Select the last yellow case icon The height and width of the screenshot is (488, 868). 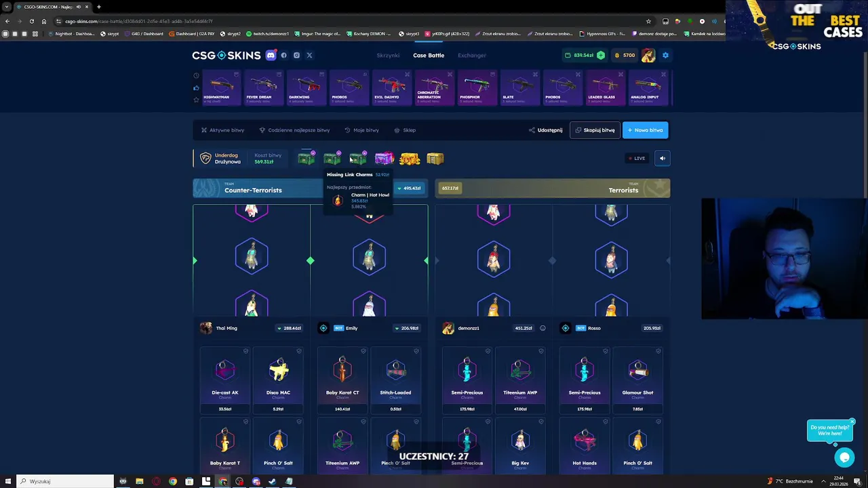[x=435, y=159]
